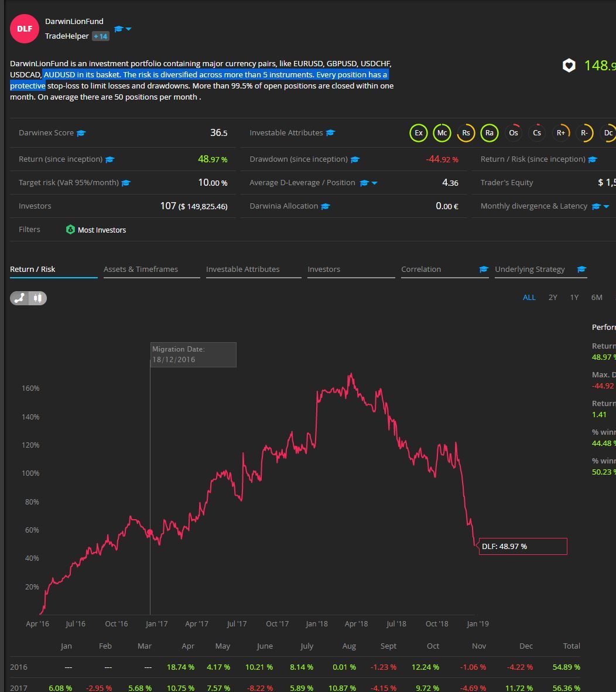Select the R+ attribute circle
The height and width of the screenshot is (692, 616).
click(561, 133)
